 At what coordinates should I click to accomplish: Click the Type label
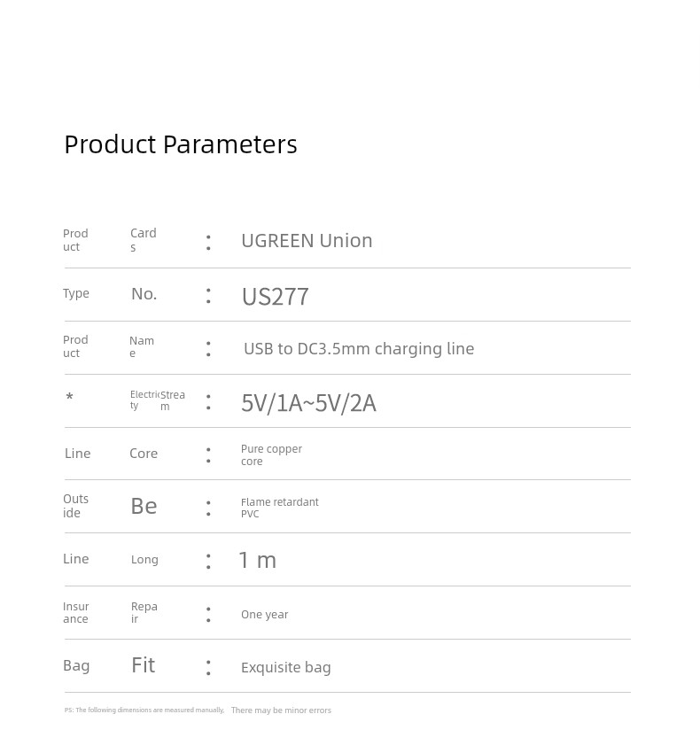tap(76, 293)
